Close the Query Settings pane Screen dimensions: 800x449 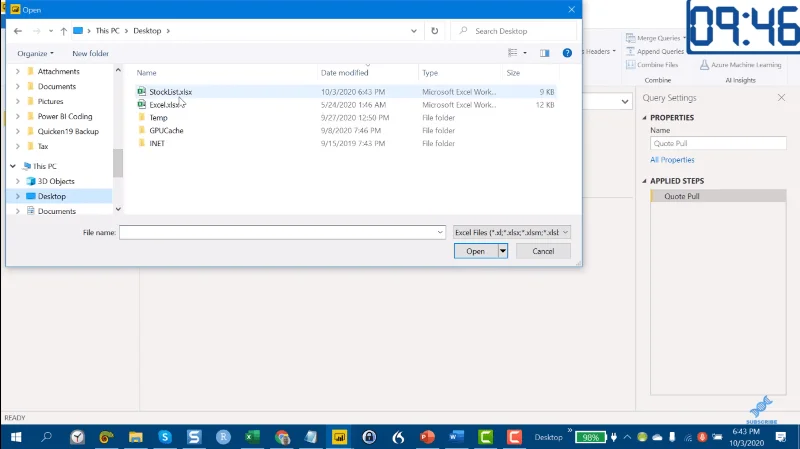[781, 97]
